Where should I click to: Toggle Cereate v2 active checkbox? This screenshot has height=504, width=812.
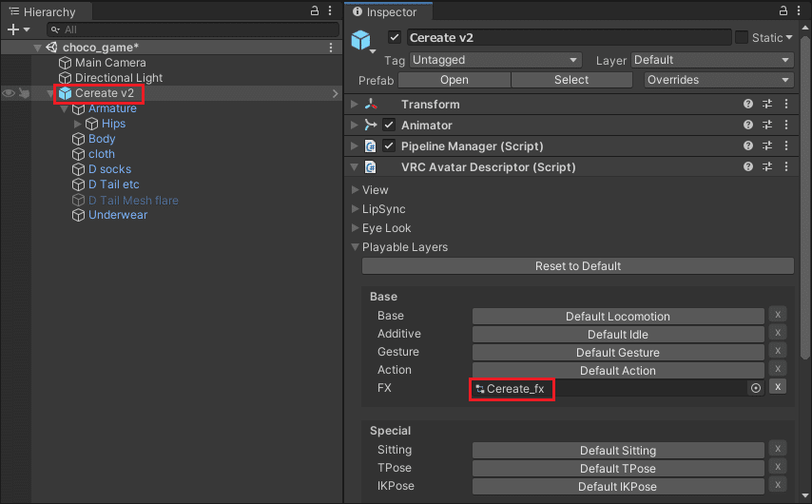click(394, 37)
